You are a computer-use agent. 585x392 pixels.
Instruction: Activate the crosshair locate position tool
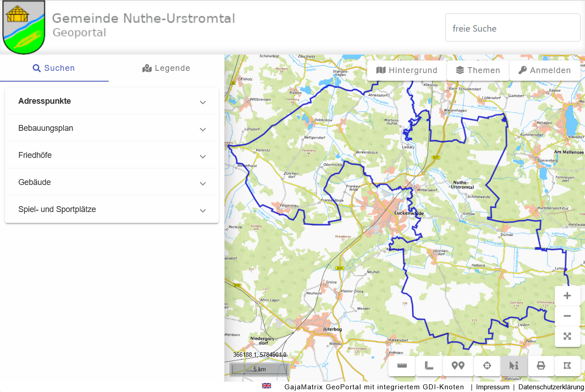[x=487, y=366]
